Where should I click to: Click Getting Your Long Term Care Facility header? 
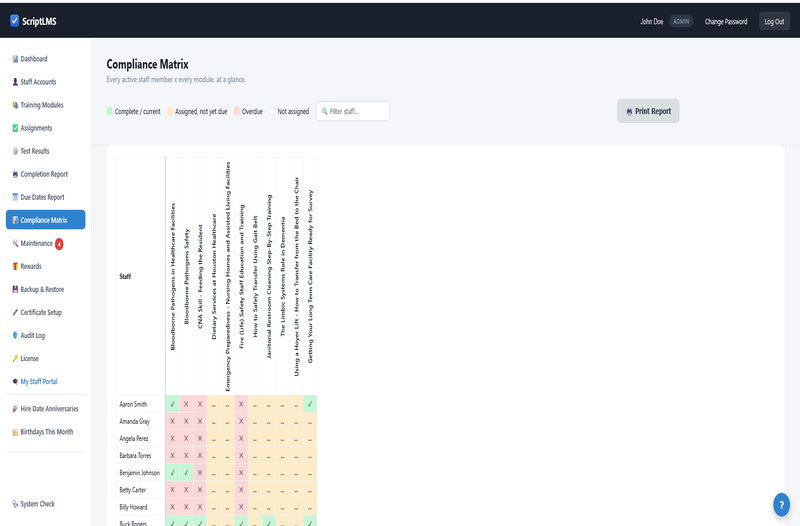click(310, 277)
